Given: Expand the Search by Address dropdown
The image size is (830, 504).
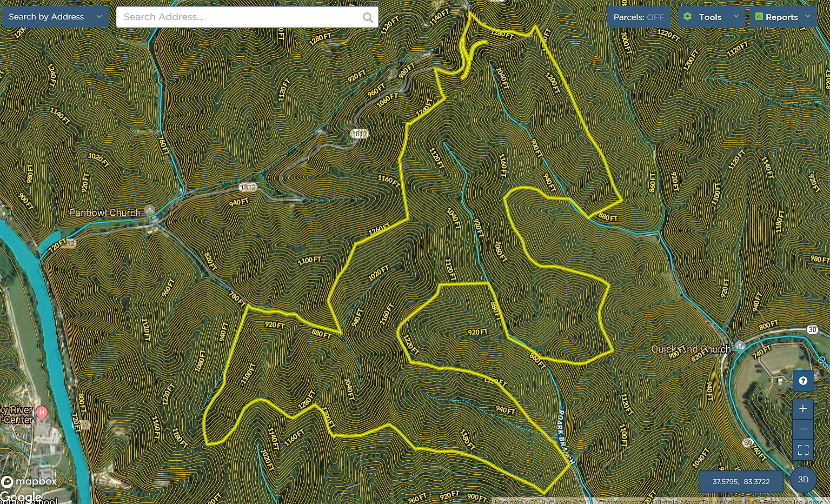Looking at the screenshot, I should [x=99, y=17].
